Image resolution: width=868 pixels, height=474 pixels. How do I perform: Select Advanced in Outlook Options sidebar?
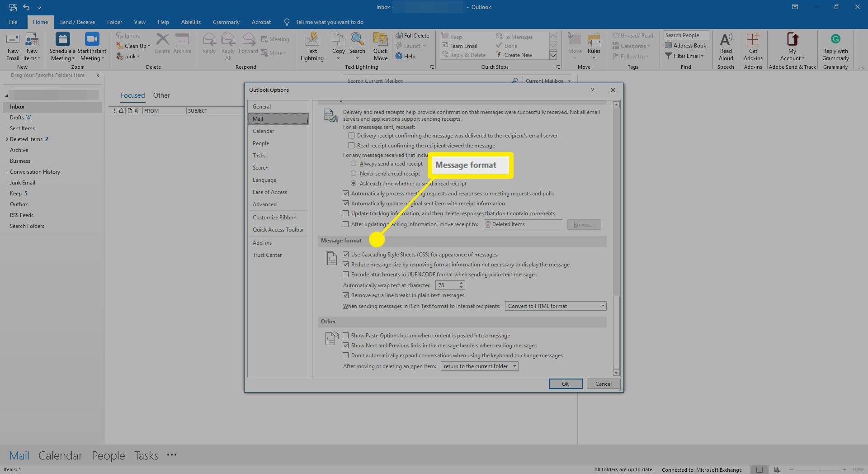[x=278, y=204]
